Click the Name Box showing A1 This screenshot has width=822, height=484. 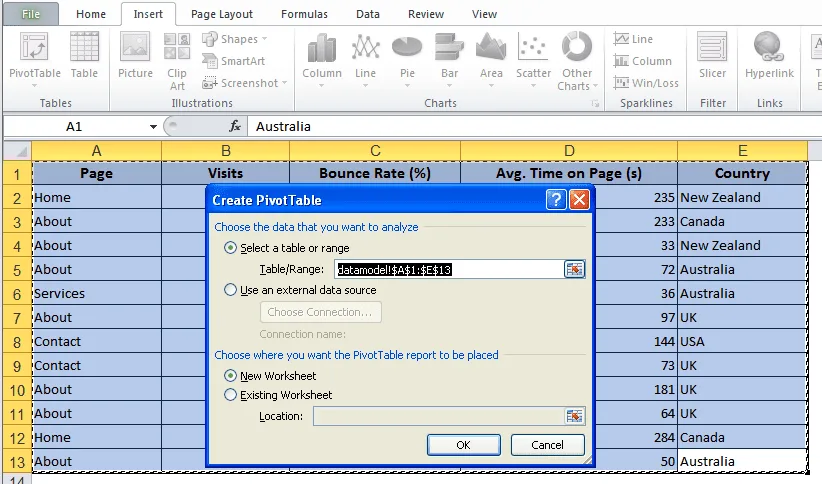click(x=74, y=126)
